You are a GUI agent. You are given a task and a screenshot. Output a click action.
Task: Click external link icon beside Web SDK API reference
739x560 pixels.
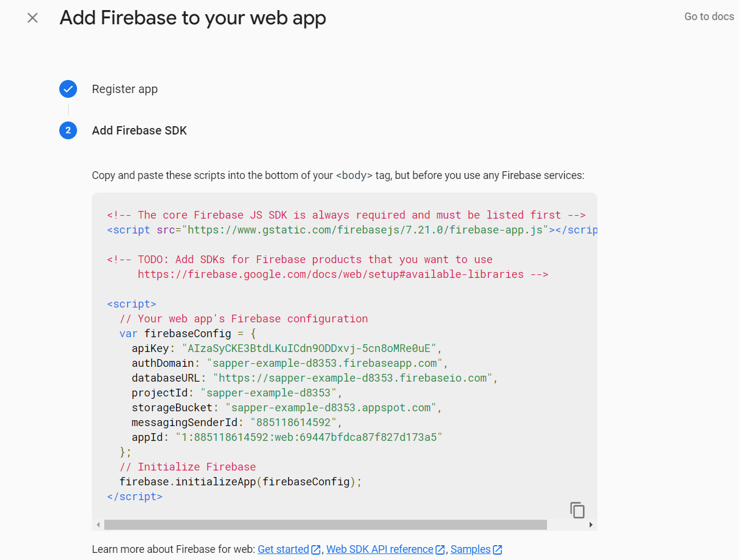click(x=440, y=550)
